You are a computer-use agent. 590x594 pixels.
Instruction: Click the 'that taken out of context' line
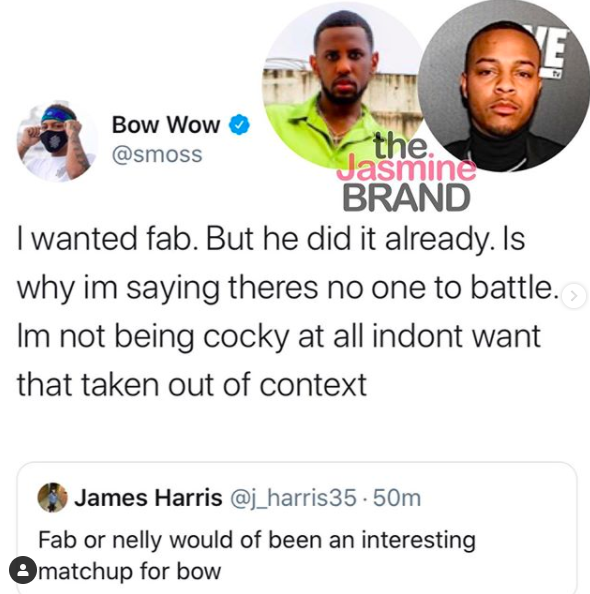point(192,385)
